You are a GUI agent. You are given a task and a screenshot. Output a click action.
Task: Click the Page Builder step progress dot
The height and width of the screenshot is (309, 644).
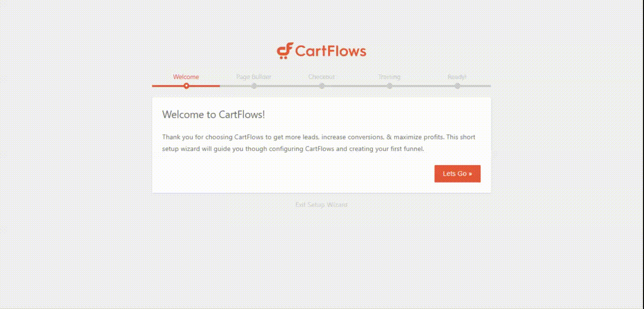pyautogui.click(x=254, y=86)
